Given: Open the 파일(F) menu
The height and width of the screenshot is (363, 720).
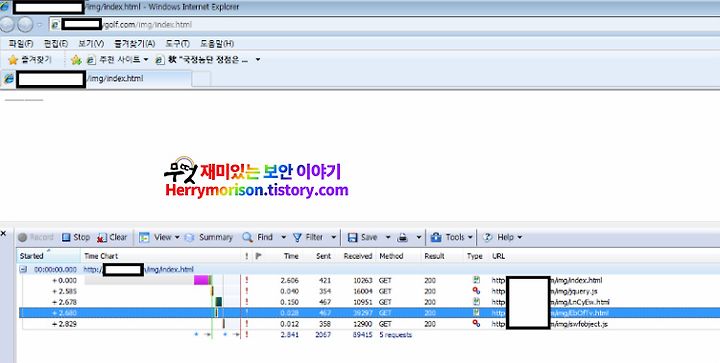Looking at the screenshot, I should (x=21, y=44).
